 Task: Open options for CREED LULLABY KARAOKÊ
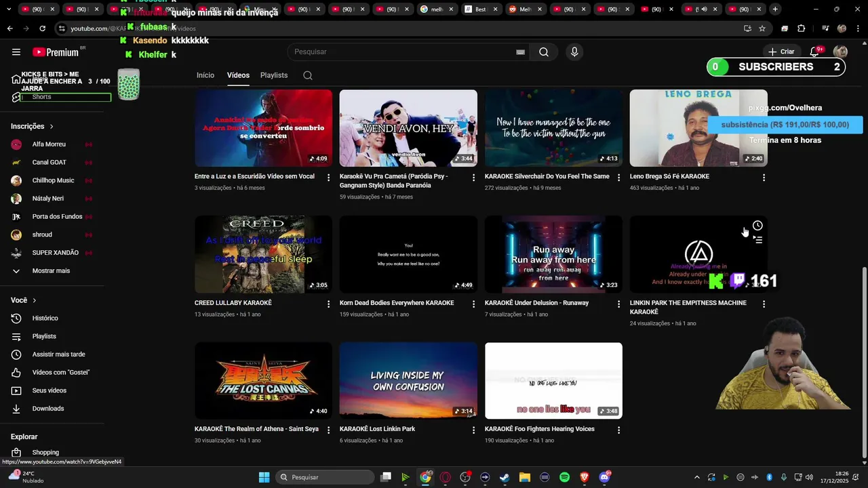click(x=328, y=304)
